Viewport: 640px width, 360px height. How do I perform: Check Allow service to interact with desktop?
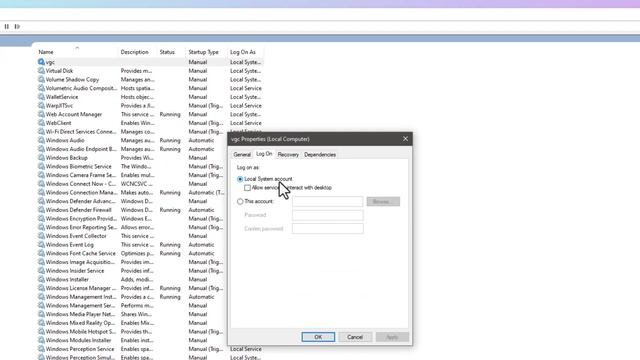pos(247,188)
